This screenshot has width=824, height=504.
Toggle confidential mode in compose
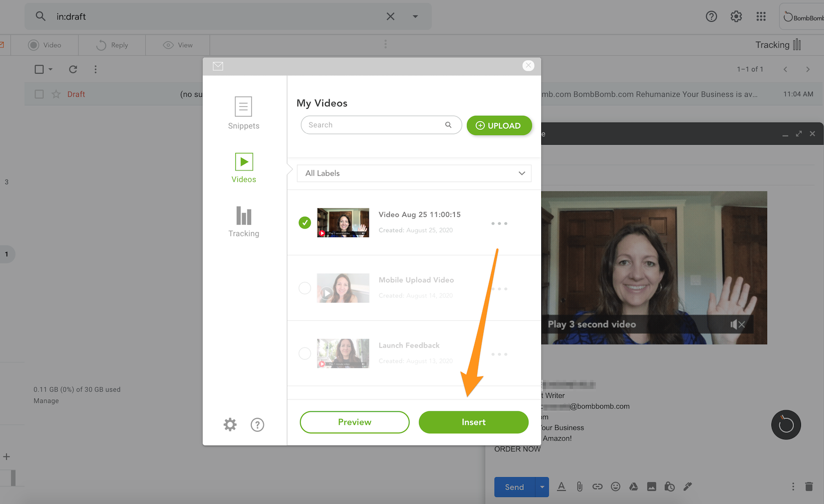point(669,486)
